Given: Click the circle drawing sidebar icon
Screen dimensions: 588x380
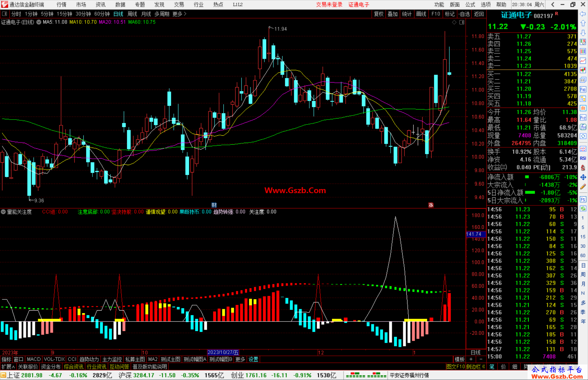Looking at the screenshot, I should point(583,136).
